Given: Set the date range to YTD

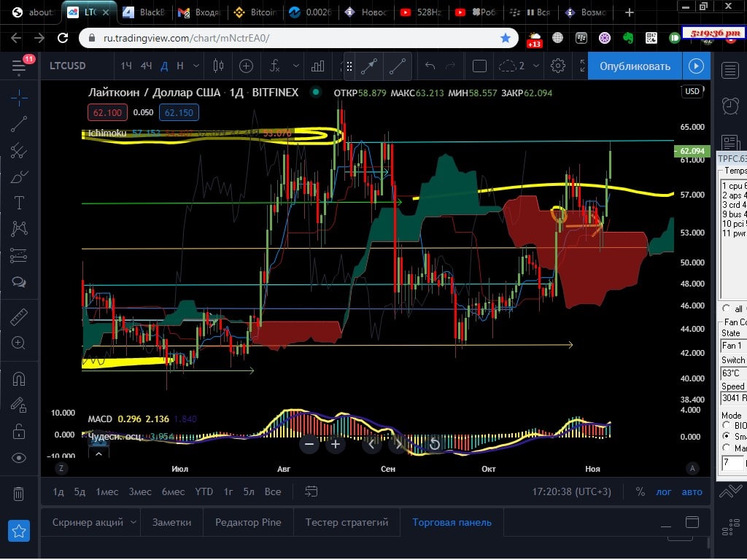Looking at the screenshot, I should [204, 491].
